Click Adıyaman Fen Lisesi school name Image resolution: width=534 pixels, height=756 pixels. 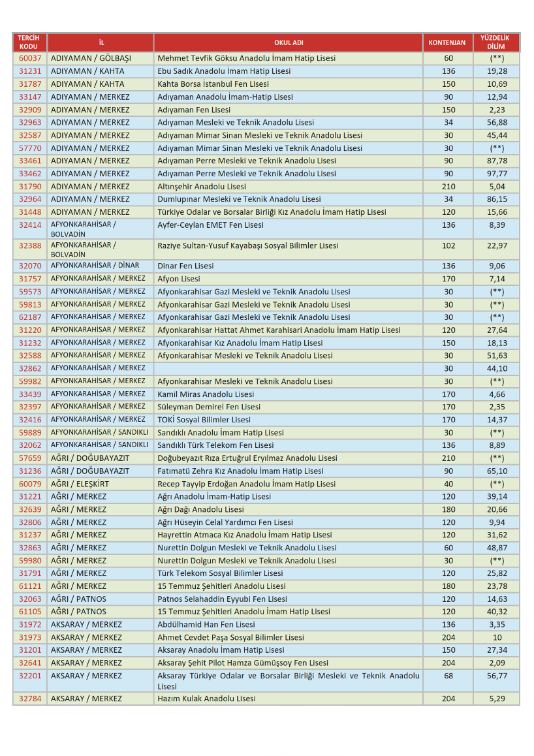pos(194,110)
